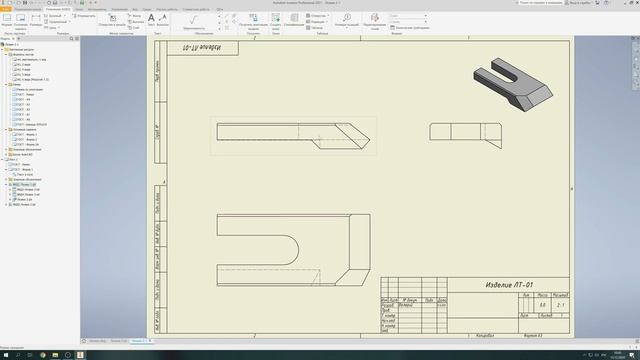The height and width of the screenshot is (360, 640).
Task: Click the Создать эскиз tool
Action: pos(276,21)
